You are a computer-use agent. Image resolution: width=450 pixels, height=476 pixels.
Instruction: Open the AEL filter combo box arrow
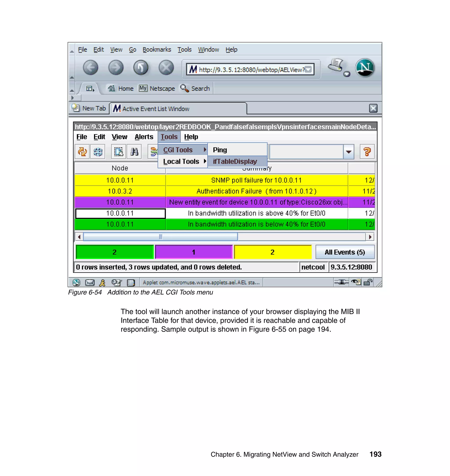(348, 151)
